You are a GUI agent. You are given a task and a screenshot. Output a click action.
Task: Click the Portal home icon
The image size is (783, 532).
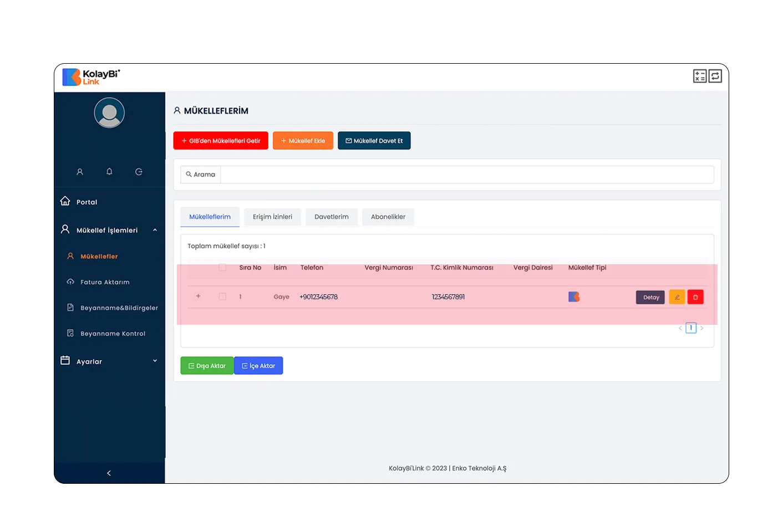point(65,201)
